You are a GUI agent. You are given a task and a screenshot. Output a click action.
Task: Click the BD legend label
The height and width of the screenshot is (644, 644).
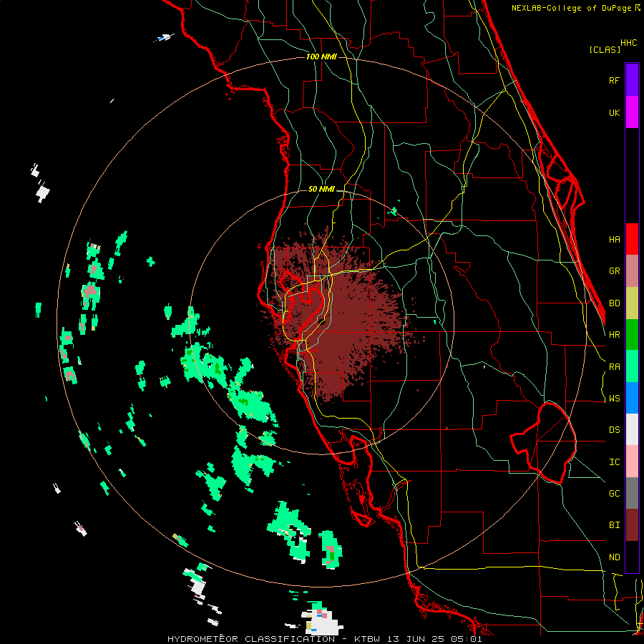coord(614,303)
